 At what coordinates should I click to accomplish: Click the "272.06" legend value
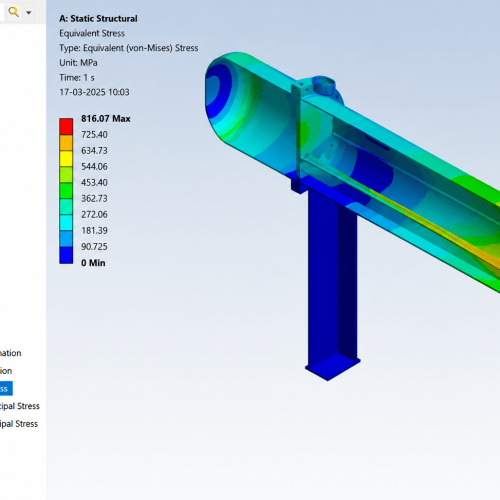point(94,215)
